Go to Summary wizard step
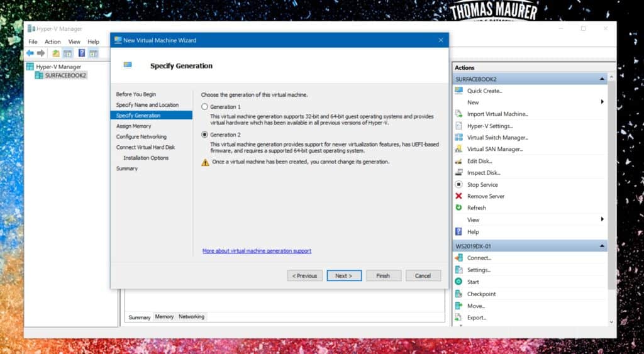 (x=126, y=169)
